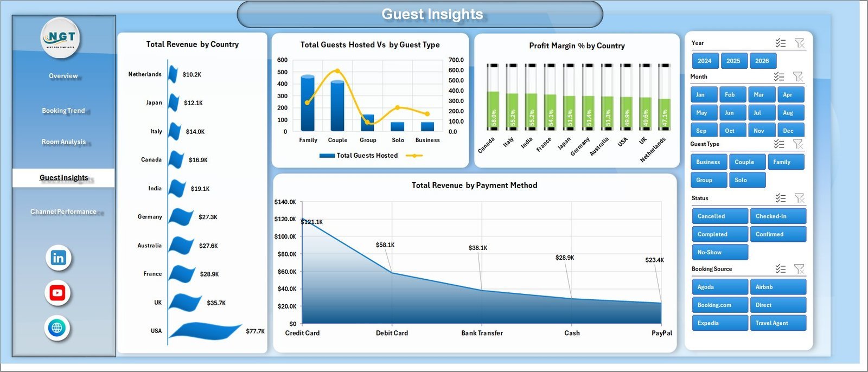The width and height of the screenshot is (868, 372).
Task: Select the Travel Agent source button
Action: coord(777,323)
